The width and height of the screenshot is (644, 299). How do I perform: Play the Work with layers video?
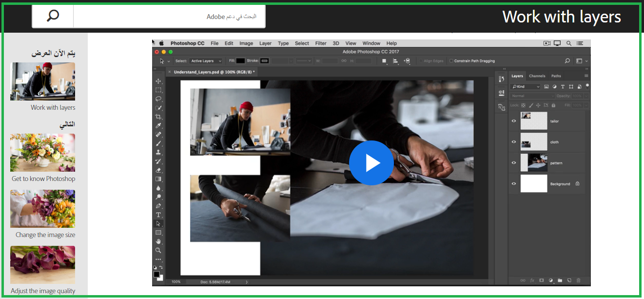(x=371, y=163)
